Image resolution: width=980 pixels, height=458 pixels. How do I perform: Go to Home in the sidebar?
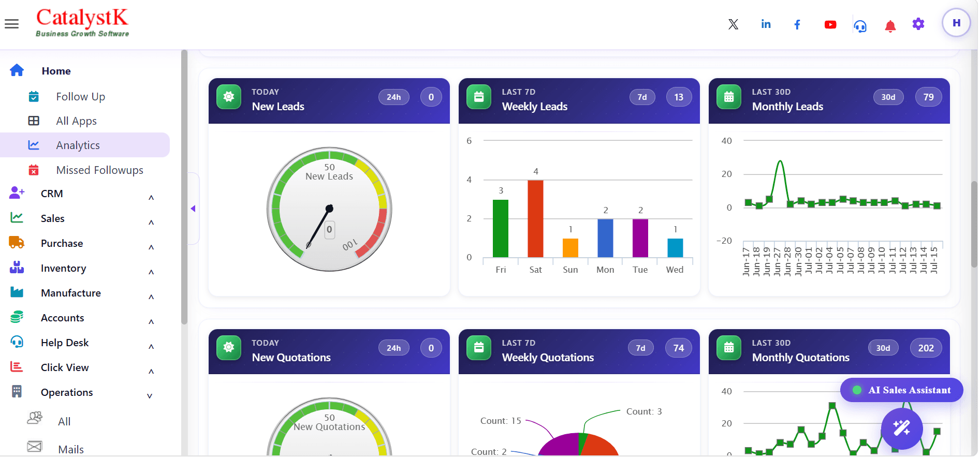(x=56, y=71)
